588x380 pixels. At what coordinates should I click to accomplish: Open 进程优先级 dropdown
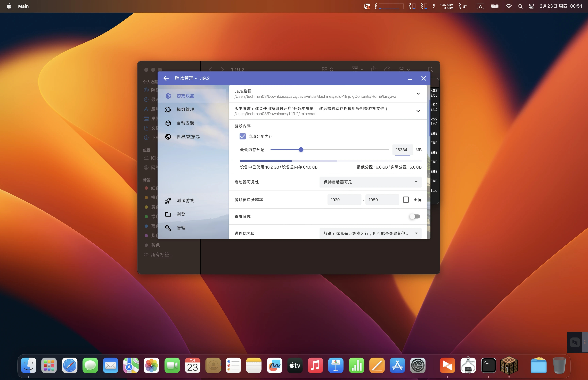point(370,233)
